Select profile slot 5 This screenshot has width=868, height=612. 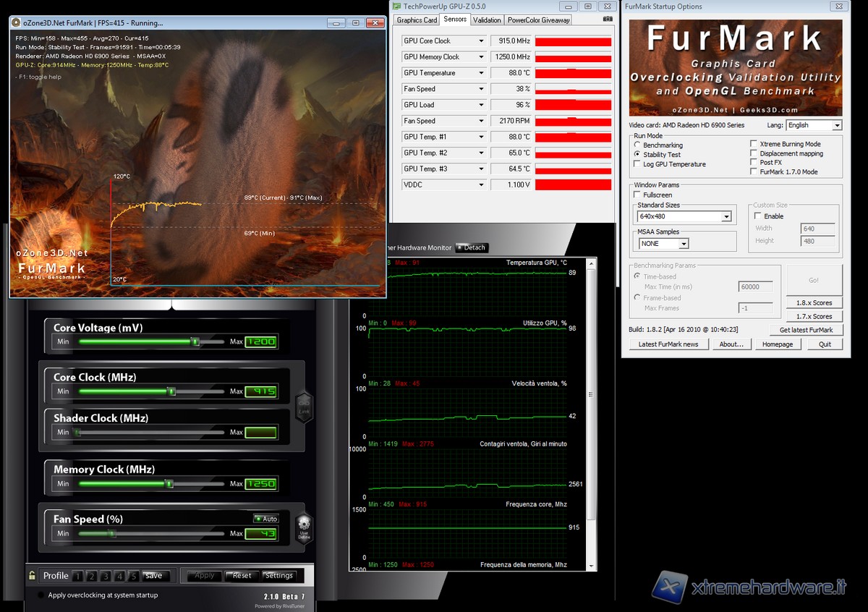click(134, 576)
